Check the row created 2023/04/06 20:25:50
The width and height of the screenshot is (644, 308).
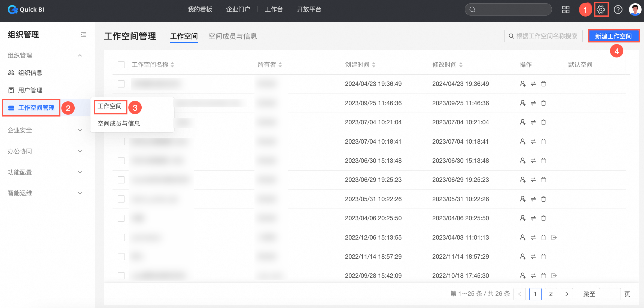[x=121, y=218]
